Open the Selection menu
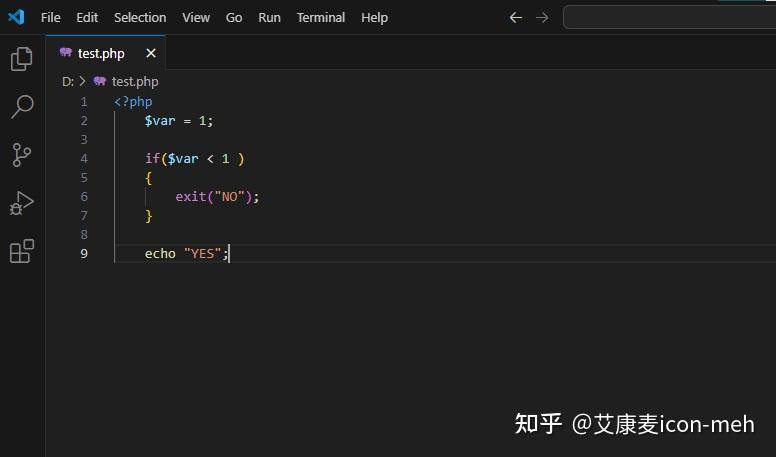Image resolution: width=776 pixels, height=457 pixels. (140, 18)
